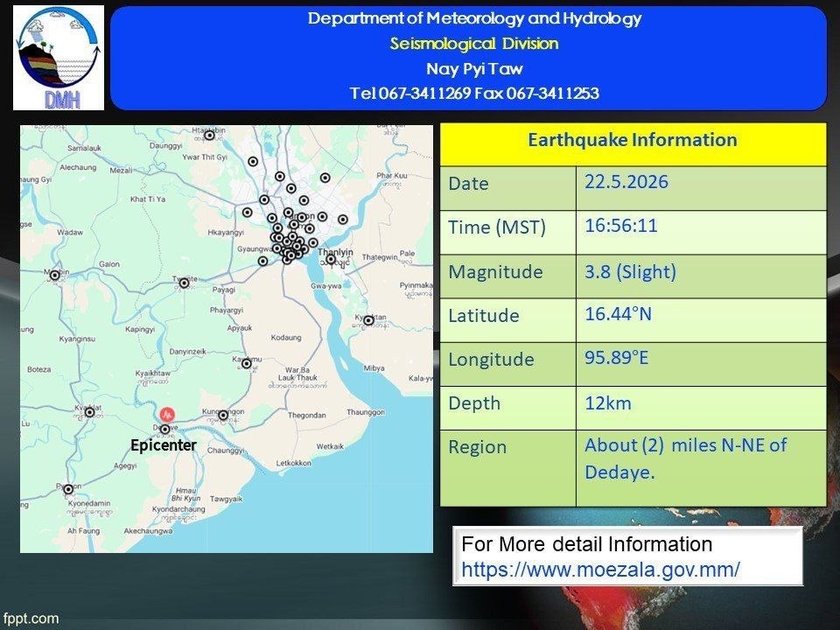Click the red epicenter marker icon
Viewport: 840px width, 630px height.
[x=167, y=414]
